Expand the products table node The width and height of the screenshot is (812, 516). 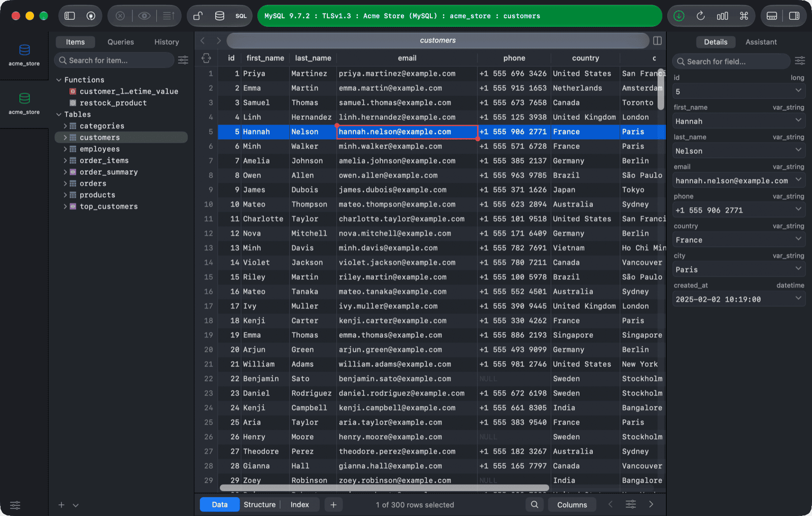(65, 195)
